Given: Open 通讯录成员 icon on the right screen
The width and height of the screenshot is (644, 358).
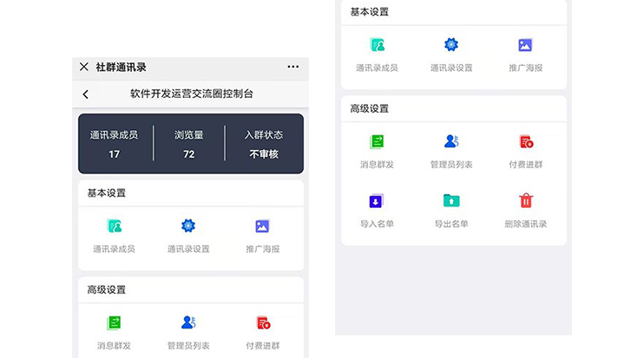Looking at the screenshot, I should point(377,45).
